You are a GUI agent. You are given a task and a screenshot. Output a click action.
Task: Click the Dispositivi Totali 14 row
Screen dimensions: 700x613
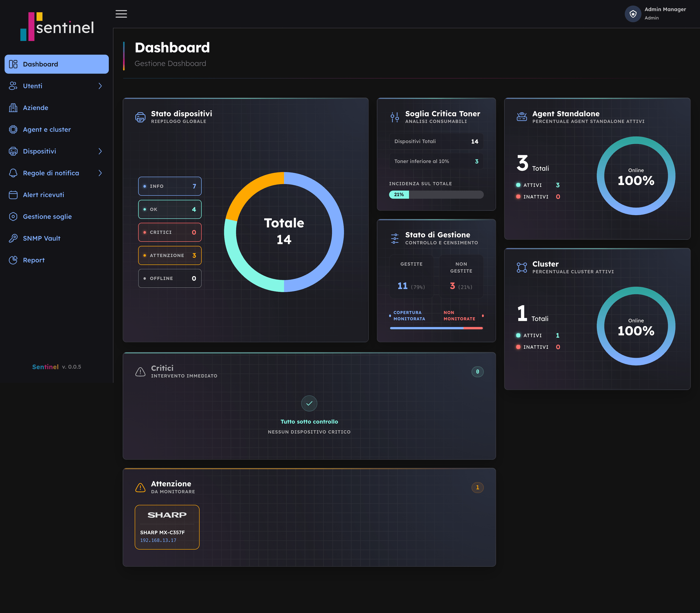tap(436, 141)
